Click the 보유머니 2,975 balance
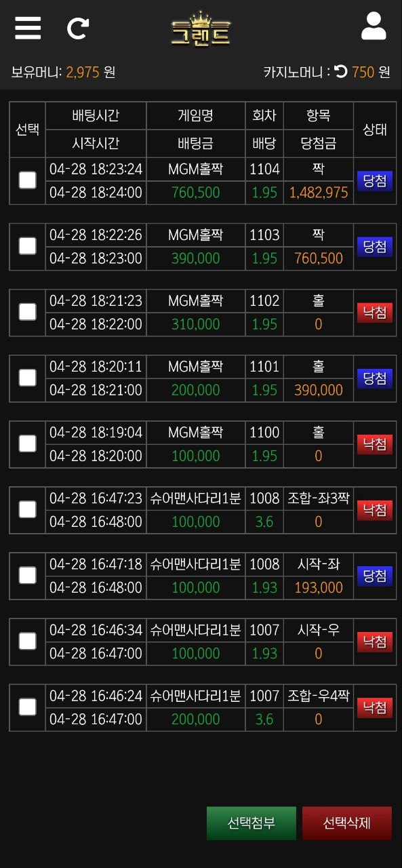This screenshot has height=868, width=402. (63, 72)
